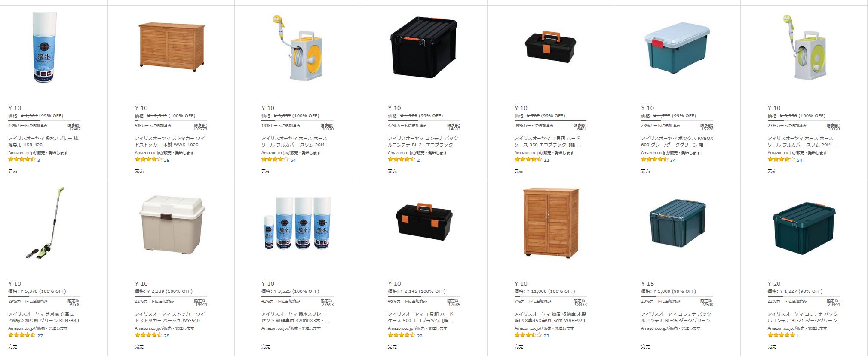View 25 reviews for wooden stocker WWS-1020
This screenshot has height=356, width=868.
166,160
